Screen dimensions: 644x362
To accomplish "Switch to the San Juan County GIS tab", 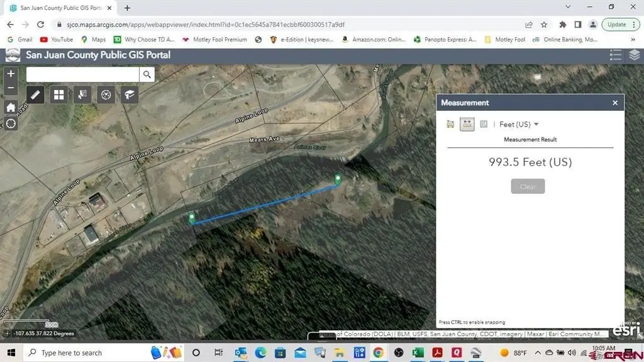I will [60, 8].
